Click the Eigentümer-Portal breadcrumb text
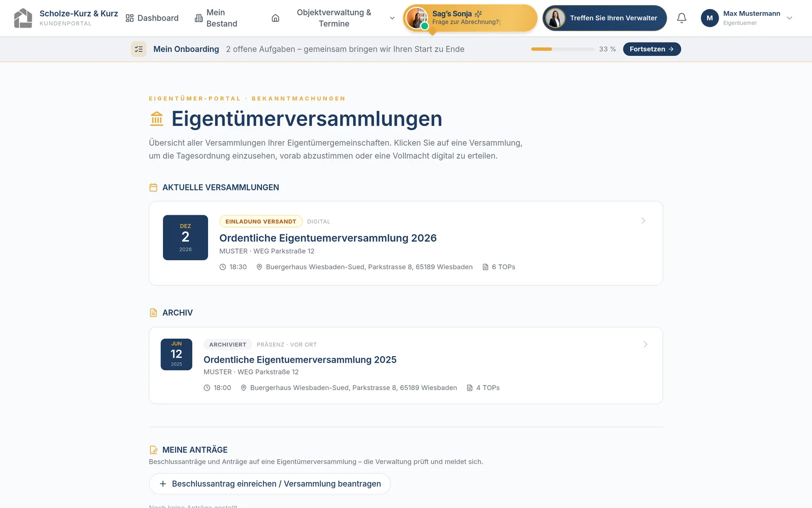 pyautogui.click(x=195, y=99)
